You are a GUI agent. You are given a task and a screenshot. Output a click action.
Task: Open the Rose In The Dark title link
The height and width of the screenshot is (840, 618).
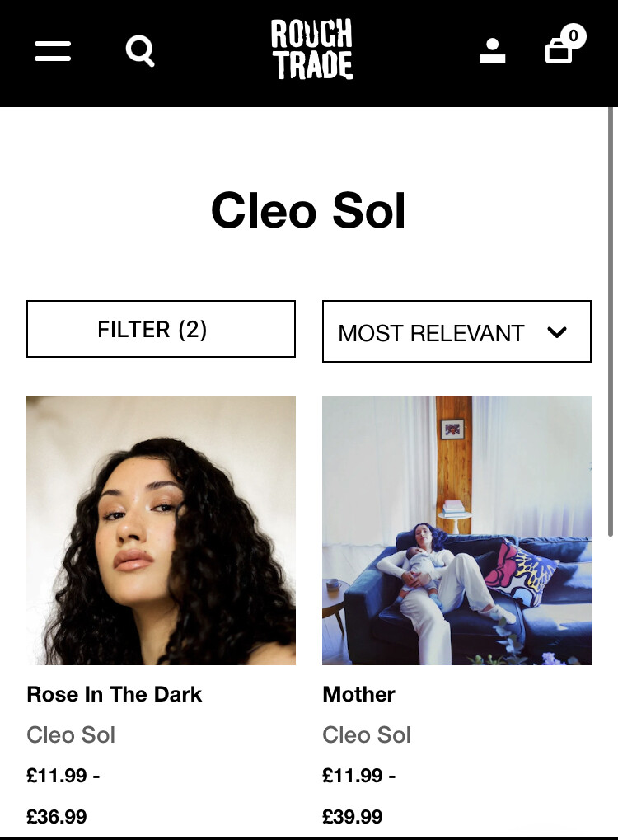[114, 694]
